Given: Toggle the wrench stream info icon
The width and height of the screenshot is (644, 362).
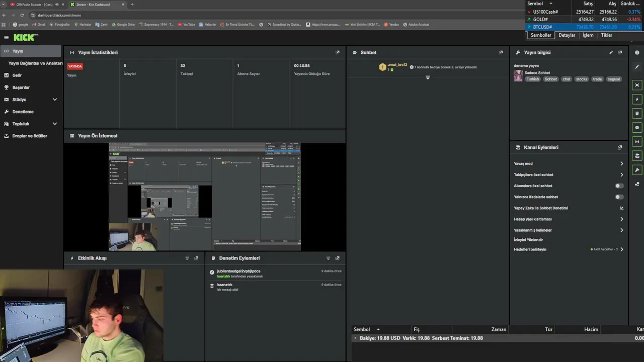Looking at the screenshot, I should coord(637,170).
